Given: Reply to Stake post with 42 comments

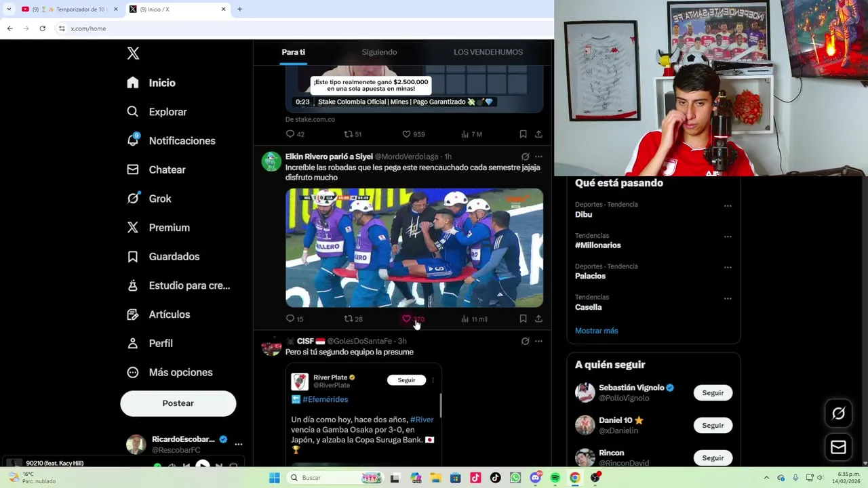Looking at the screenshot, I should (x=295, y=134).
